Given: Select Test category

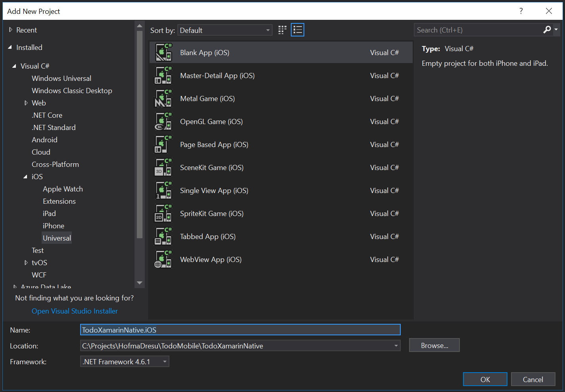Looking at the screenshot, I should (38, 250).
